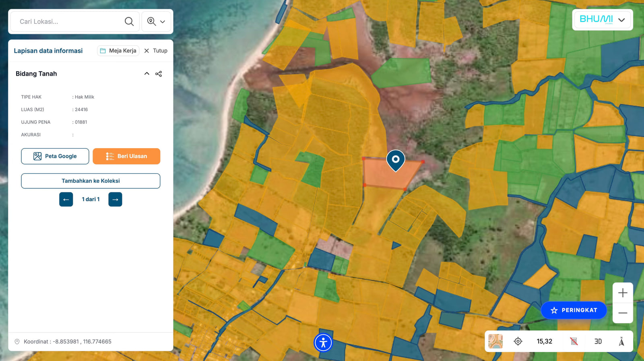Zoom in the map with plus
The width and height of the screenshot is (644, 361).
click(623, 293)
